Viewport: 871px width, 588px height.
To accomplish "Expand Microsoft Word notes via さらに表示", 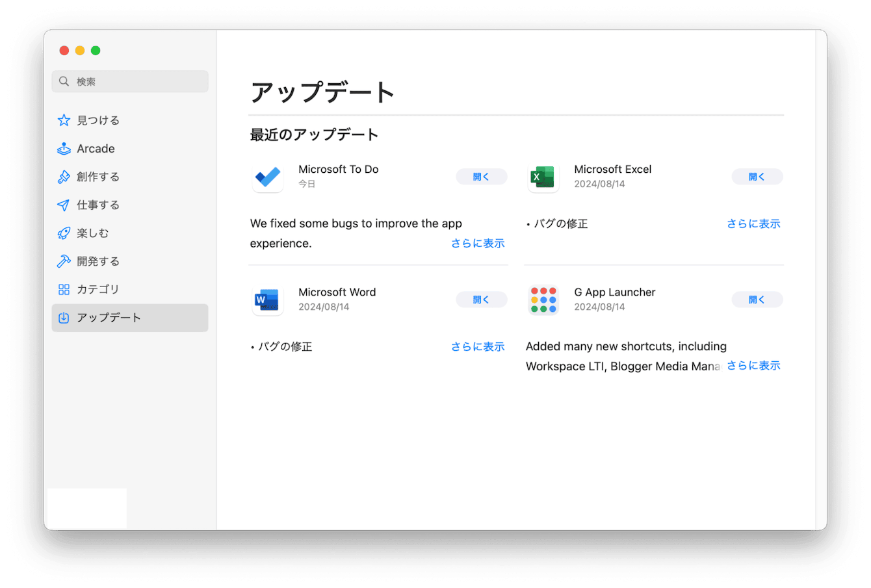I will point(478,346).
